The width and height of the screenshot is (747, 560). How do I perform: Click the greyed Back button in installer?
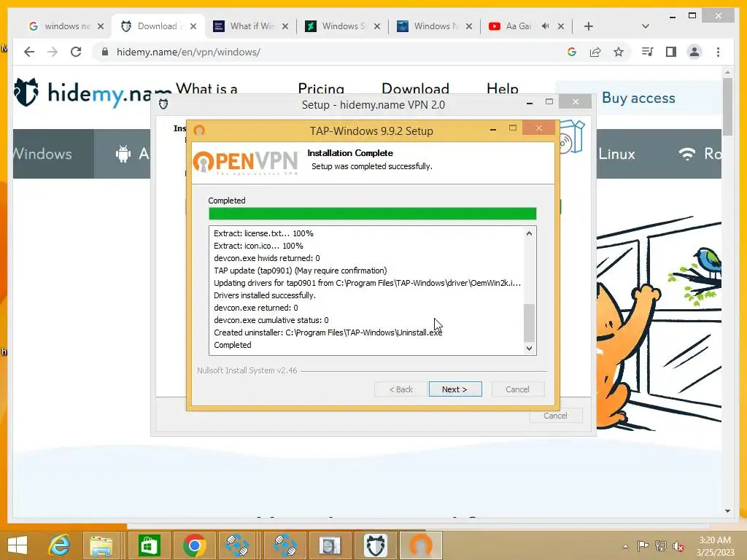[400, 389]
